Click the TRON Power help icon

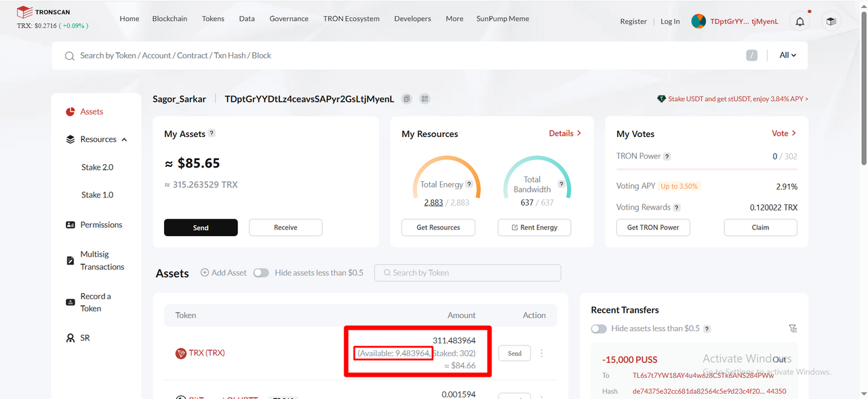coord(667,156)
